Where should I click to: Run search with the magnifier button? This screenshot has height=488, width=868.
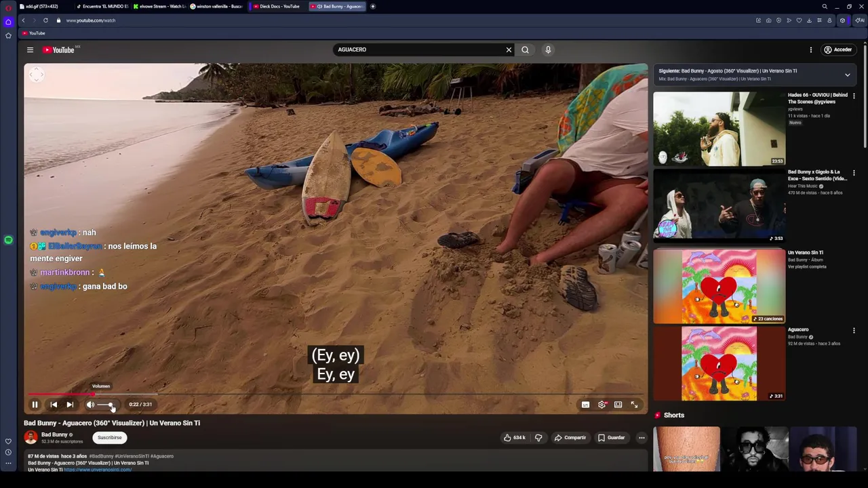(x=525, y=49)
